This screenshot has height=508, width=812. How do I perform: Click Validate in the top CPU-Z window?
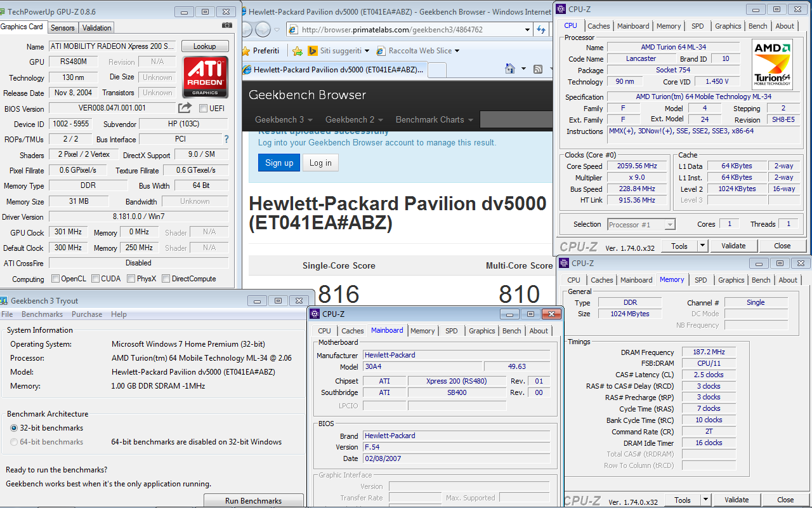click(733, 246)
